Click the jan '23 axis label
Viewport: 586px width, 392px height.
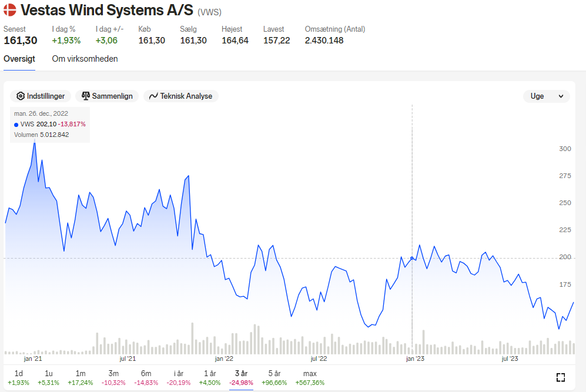point(415,359)
